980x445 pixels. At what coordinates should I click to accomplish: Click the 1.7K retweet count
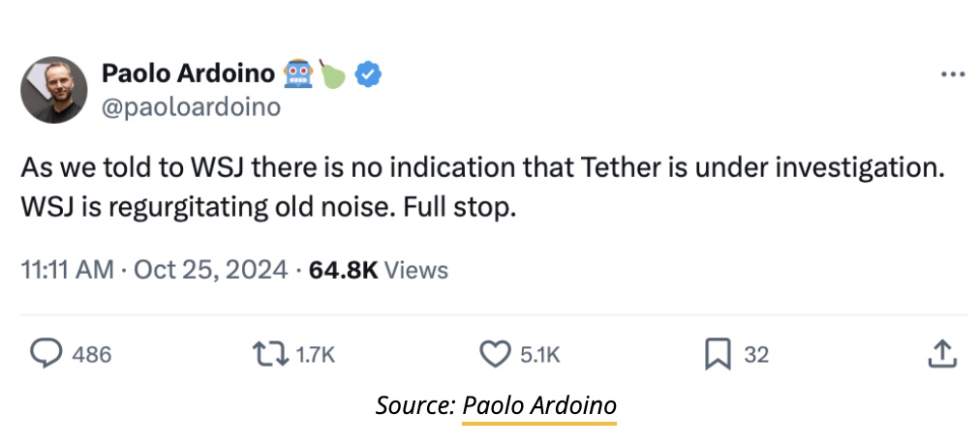pyautogui.click(x=315, y=355)
